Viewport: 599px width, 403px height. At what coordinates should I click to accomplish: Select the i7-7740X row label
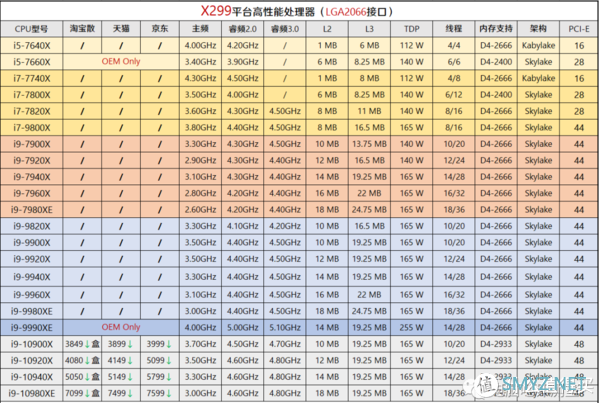click(x=32, y=78)
